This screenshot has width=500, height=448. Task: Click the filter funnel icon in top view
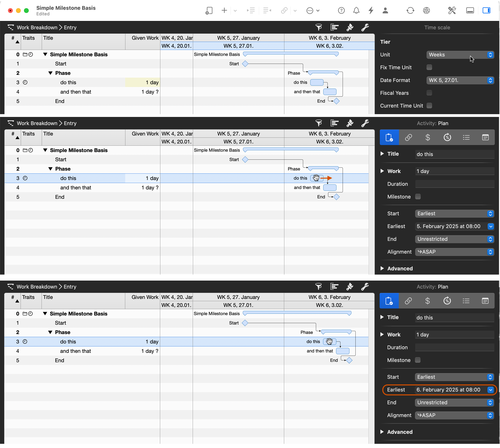click(319, 27)
